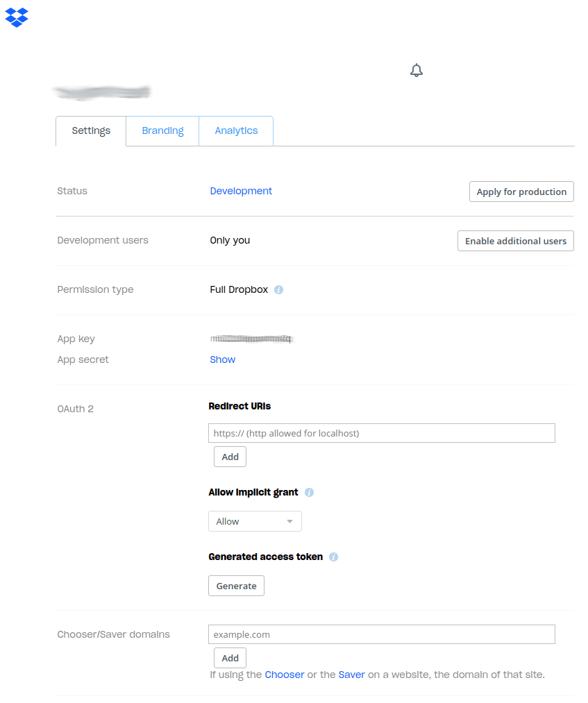Click the info icon beside Allow implicit grant
The height and width of the screenshot is (703, 588).
click(x=309, y=492)
